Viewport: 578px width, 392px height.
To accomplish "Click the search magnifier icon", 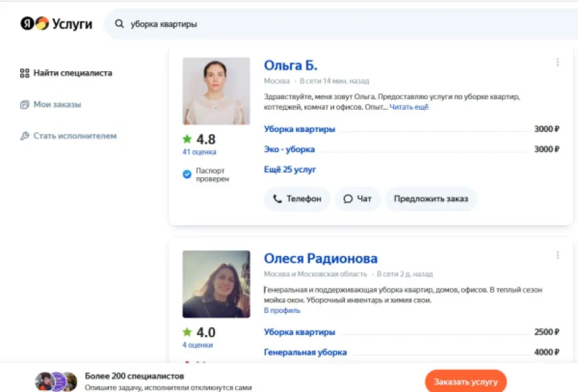I will pyautogui.click(x=119, y=24).
